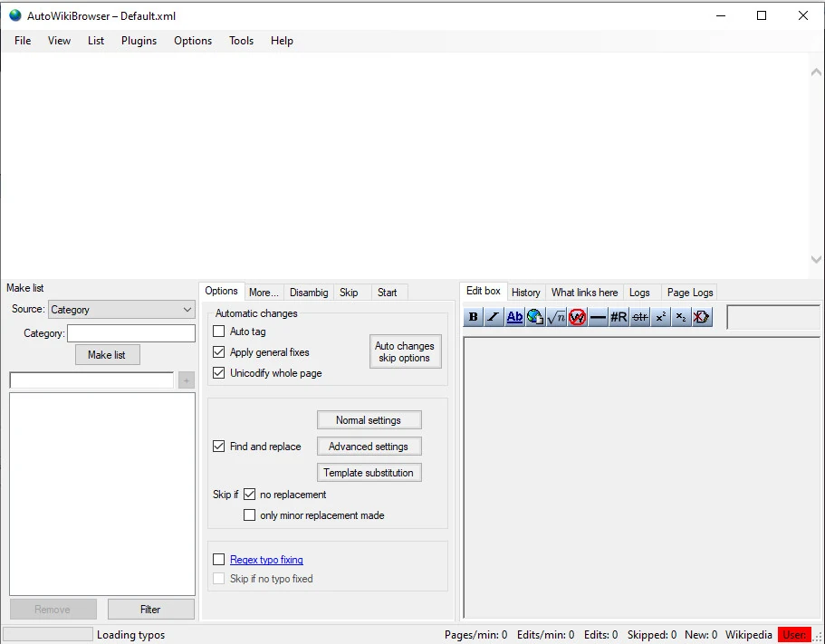825x644 pixels.
Task: Switch to the Disambig tab
Action: tap(309, 293)
